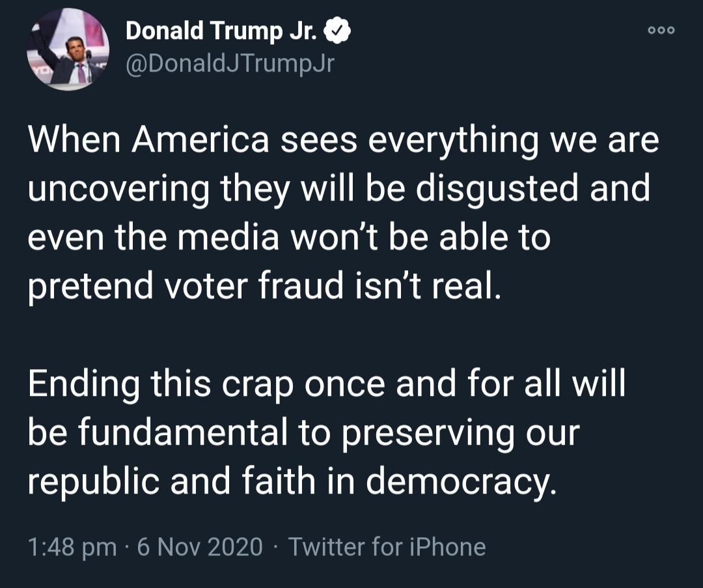The height and width of the screenshot is (588, 703).
Task: Click the line starting 'When America sees'
Action: 343,142
